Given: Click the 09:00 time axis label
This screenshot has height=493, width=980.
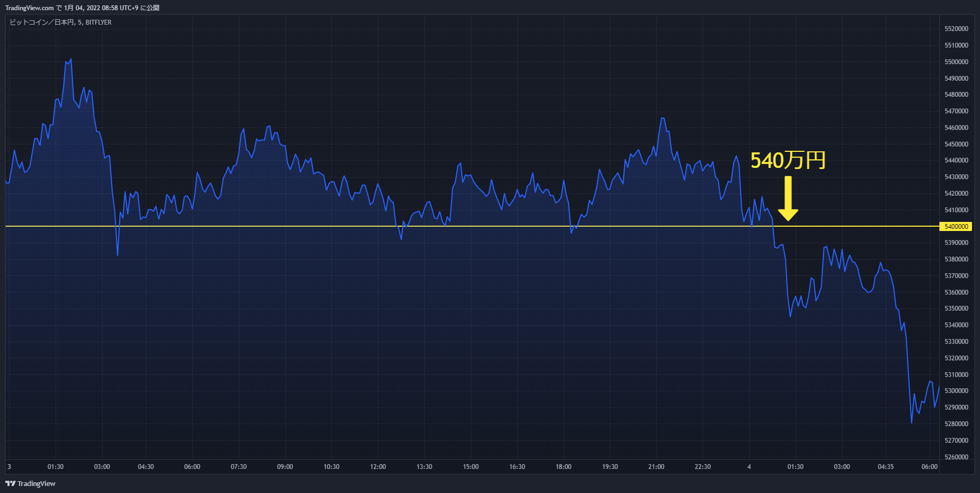Looking at the screenshot, I should (285, 467).
